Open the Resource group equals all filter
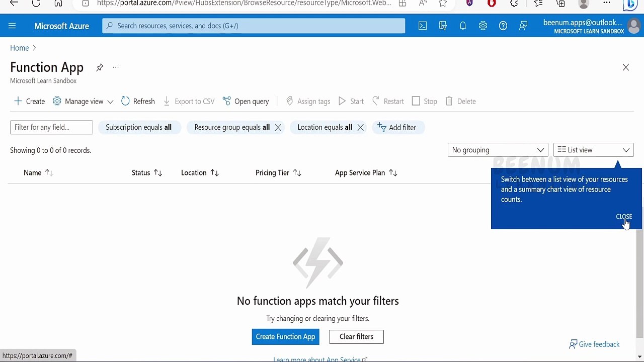644x362 pixels. (x=232, y=127)
